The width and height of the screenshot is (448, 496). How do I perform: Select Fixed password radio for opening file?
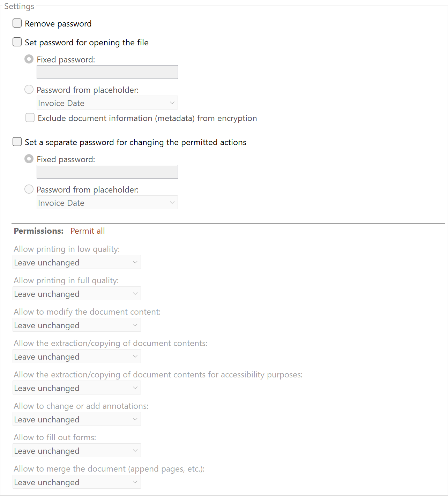[x=29, y=59]
